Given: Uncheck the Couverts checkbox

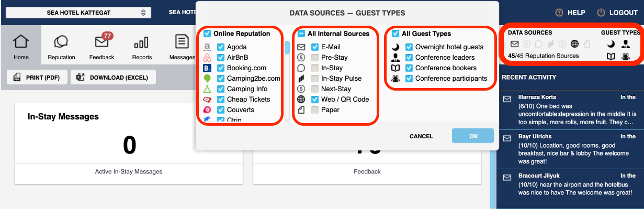Looking at the screenshot, I should (x=221, y=110).
